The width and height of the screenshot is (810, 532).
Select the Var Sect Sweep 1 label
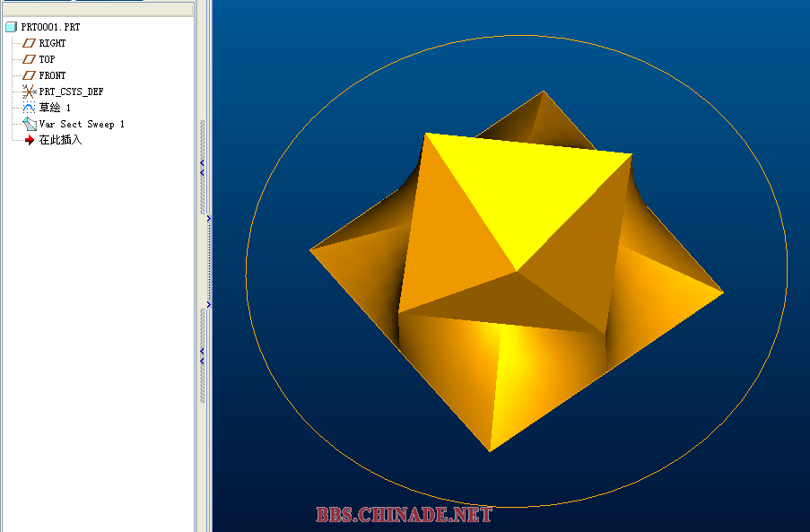coord(82,124)
